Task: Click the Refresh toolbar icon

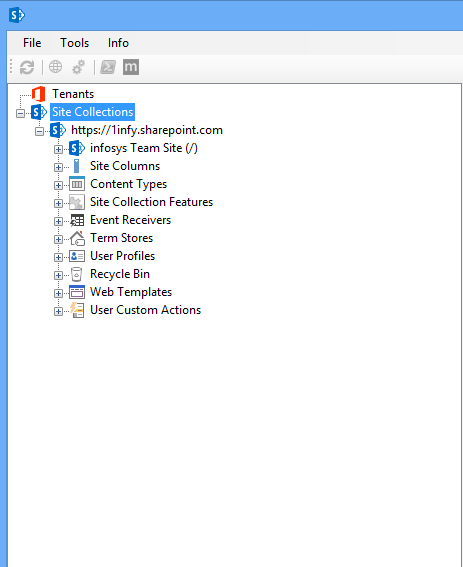Action: point(27,67)
